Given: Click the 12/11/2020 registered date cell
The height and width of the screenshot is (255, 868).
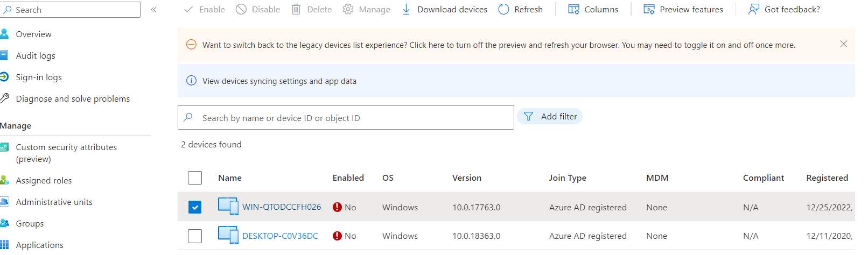Looking at the screenshot, I should [x=830, y=236].
